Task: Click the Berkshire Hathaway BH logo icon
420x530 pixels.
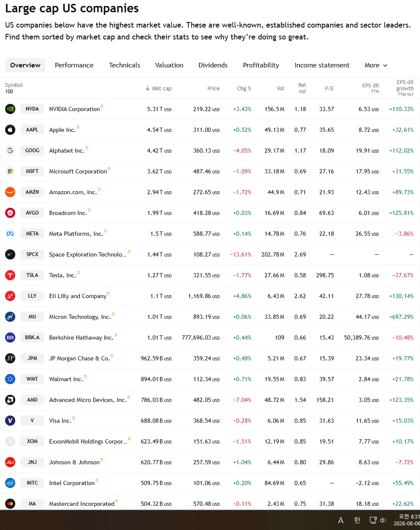Action: (x=10, y=338)
